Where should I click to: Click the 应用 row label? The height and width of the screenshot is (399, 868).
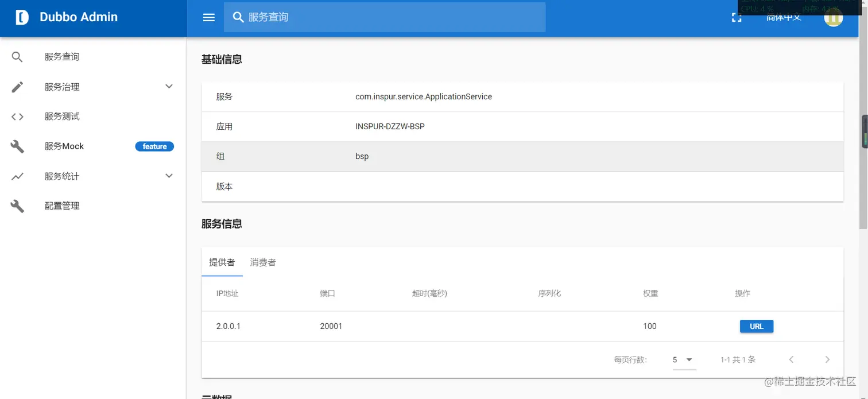point(224,126)
